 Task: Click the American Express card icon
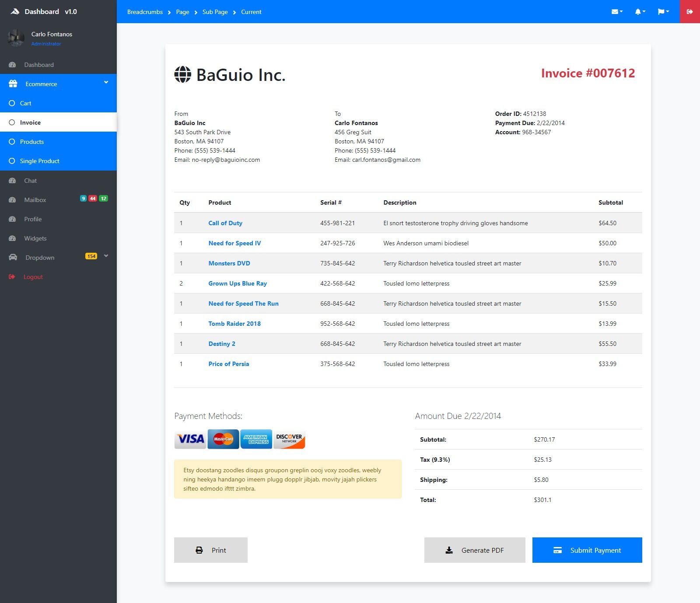tap(256, 439)
